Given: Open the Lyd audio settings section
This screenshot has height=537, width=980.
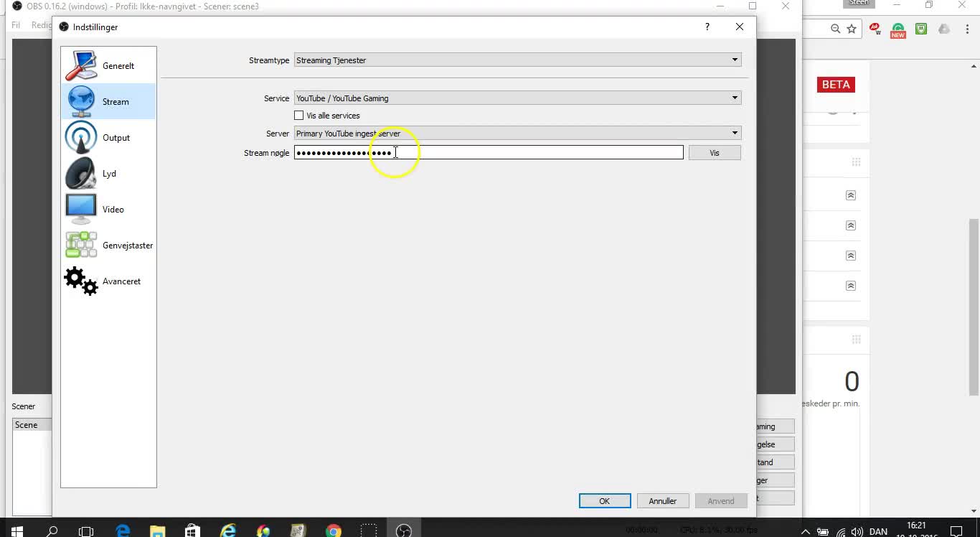Looking at the screenshot, I should point(108,173).
